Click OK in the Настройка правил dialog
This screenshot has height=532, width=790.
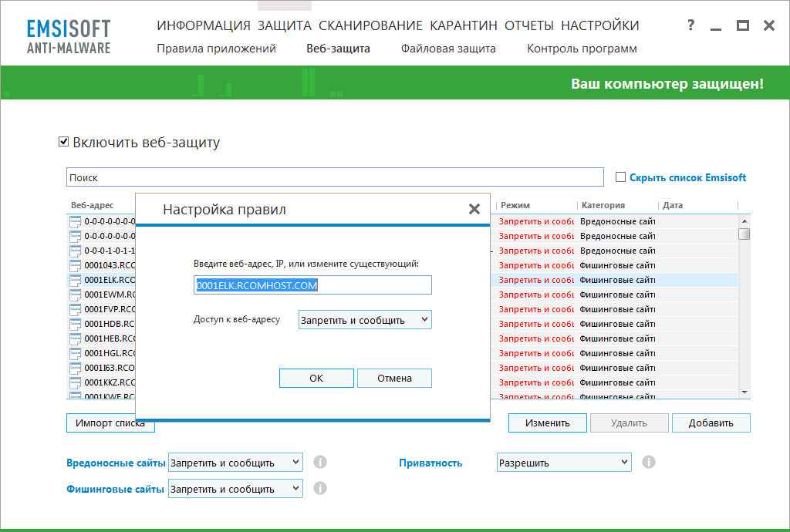[x=316, y=378]
